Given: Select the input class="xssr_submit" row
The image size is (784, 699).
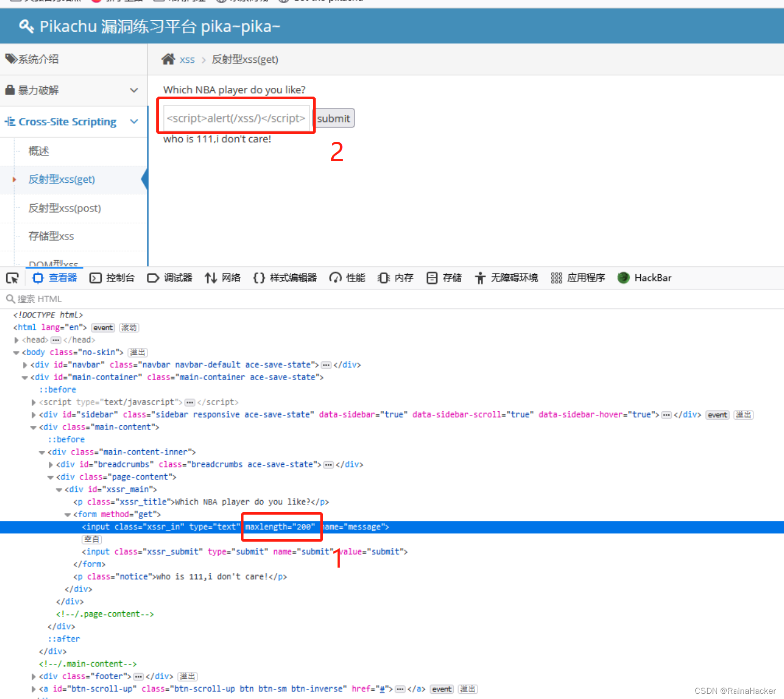Looking at the screenshot, I should point(245,552).
